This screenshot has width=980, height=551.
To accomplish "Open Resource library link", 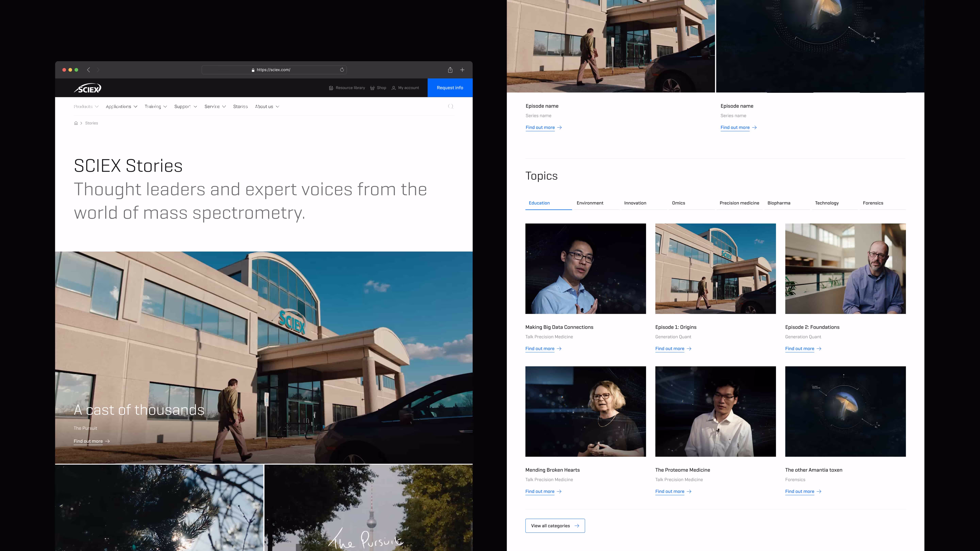I will 347,88.
